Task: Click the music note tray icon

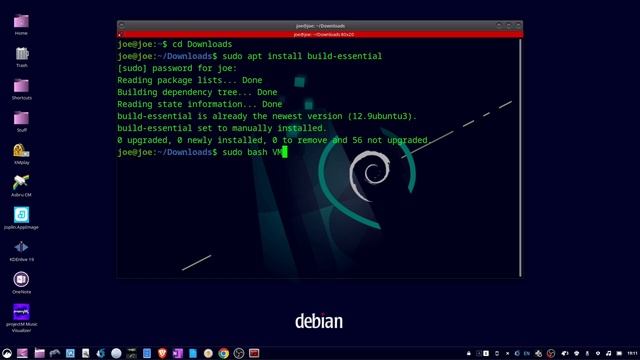Action: [609, 353]
